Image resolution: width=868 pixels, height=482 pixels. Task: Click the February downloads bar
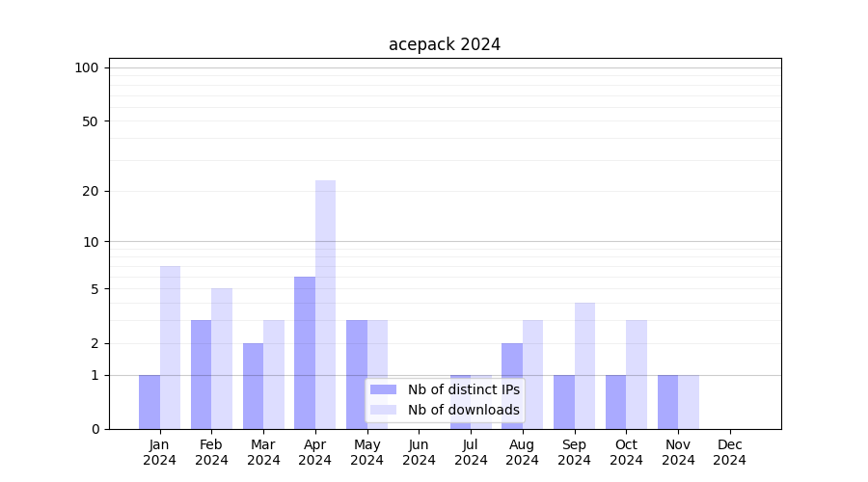point(222,358)
